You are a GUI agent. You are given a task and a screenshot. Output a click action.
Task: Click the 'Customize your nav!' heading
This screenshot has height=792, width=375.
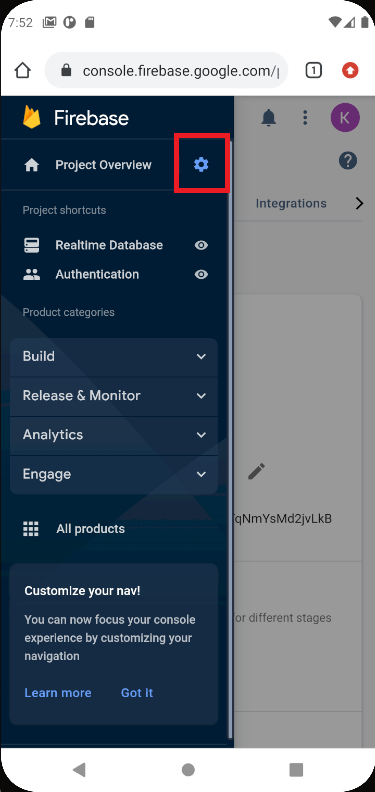pyautogui.click(x=82, y=590)
